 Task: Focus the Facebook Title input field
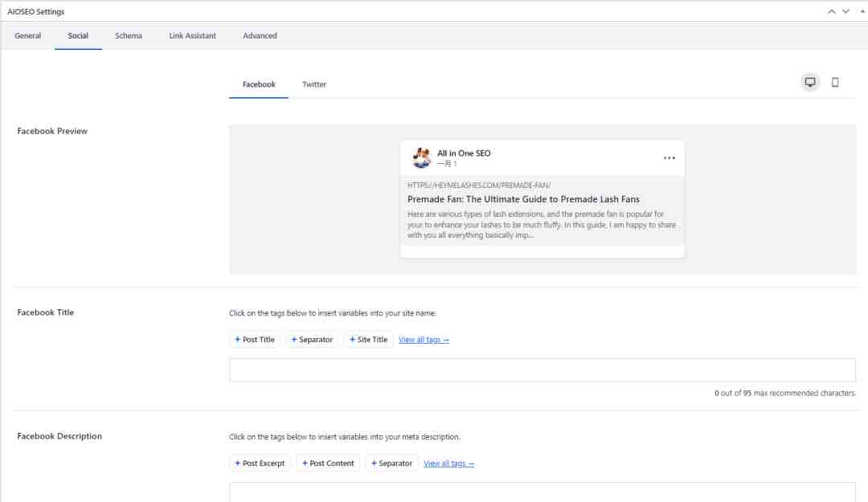point(542,369)
